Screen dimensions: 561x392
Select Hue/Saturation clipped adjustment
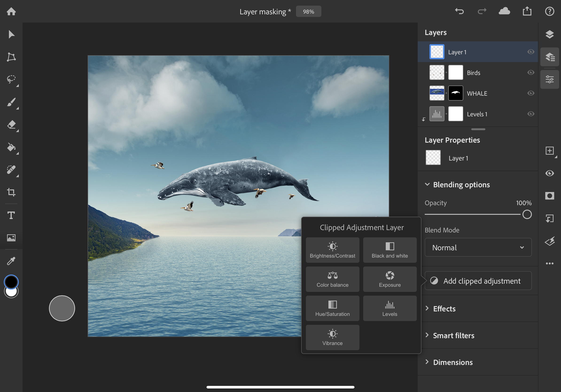click(332, 307)
